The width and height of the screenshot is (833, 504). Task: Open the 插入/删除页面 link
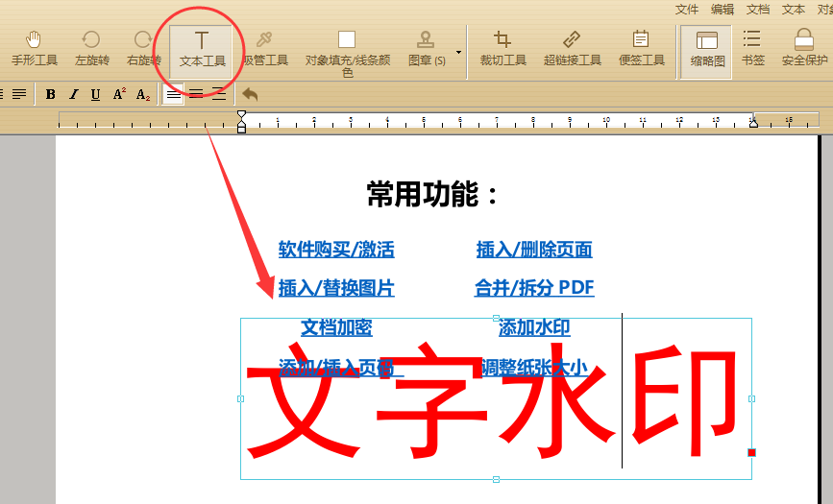click(534, 249)
